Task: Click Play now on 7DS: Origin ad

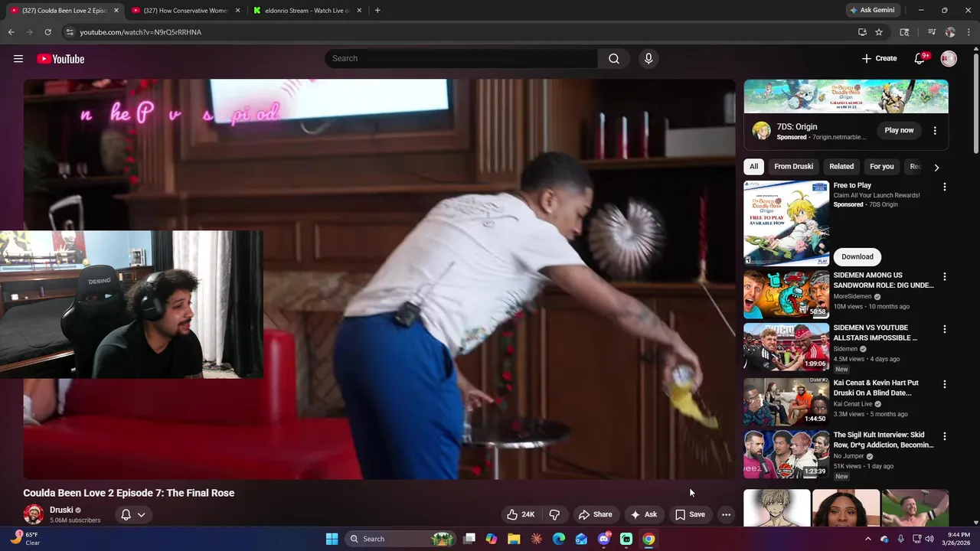Action: pos(899,131)
